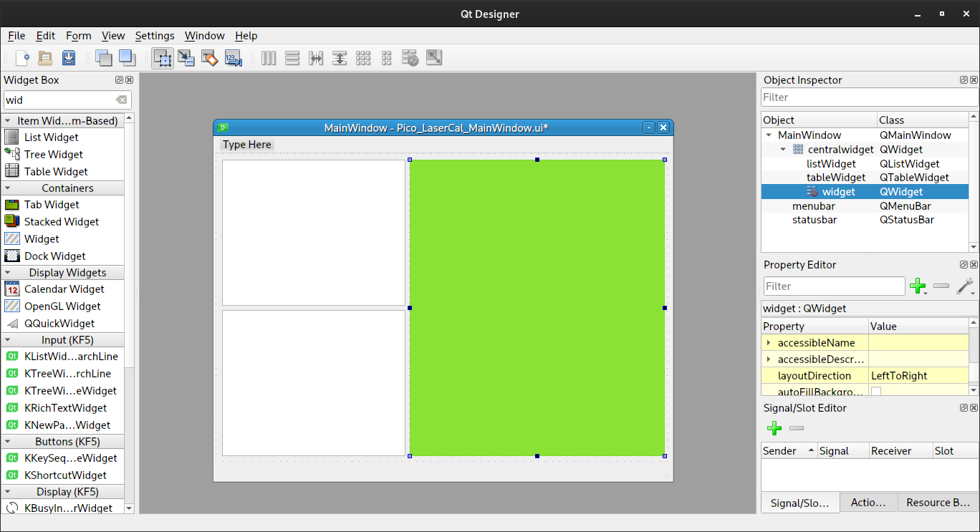Delete signal/slot connection minus button
Image resolution: width=980 pixels, height=532 pixels.
pos(797,428)
